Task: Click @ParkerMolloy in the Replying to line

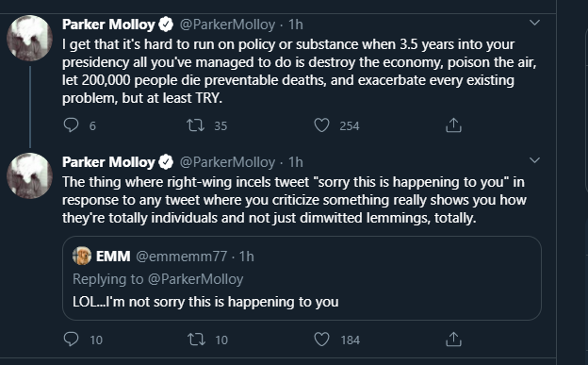Action: [195, 279]
